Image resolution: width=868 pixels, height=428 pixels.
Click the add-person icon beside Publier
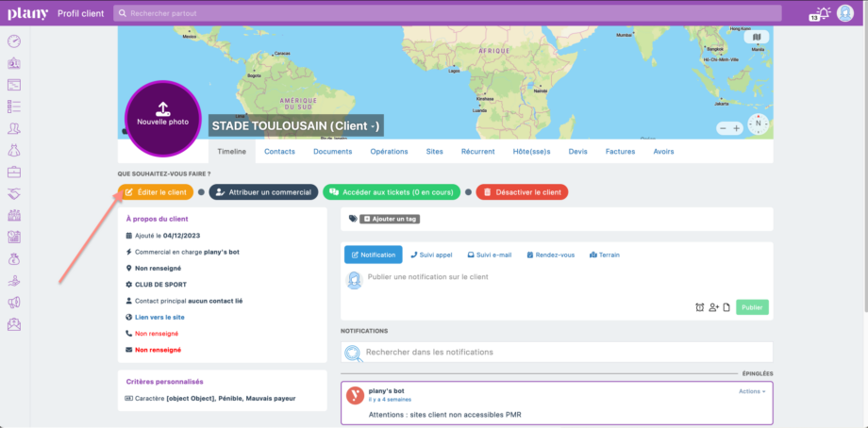tap(713, 307)
